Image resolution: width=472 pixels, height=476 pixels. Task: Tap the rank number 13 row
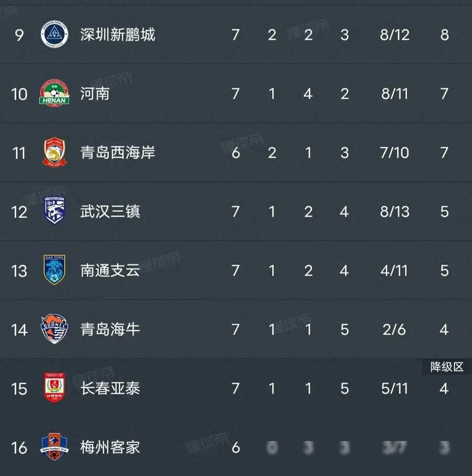236,270
